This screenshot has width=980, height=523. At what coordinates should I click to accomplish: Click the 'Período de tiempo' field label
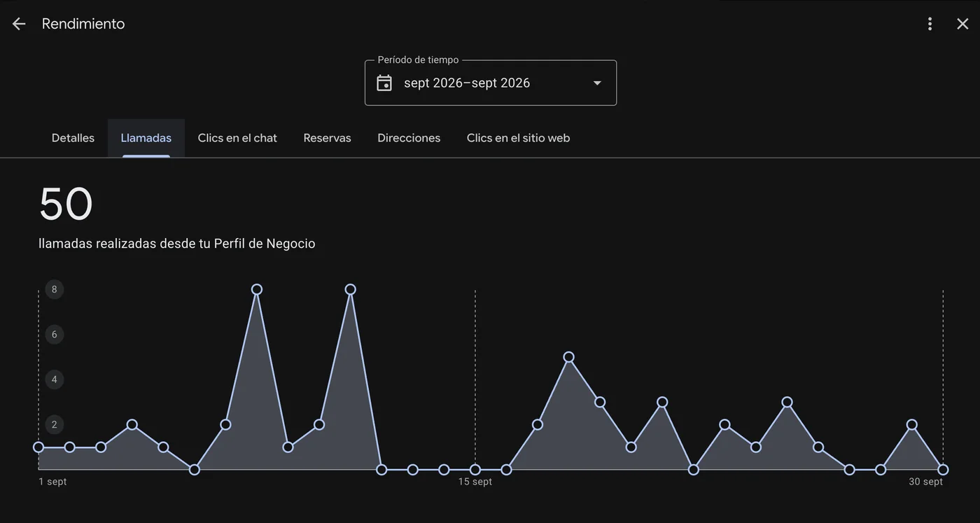(x=418, y=60)
